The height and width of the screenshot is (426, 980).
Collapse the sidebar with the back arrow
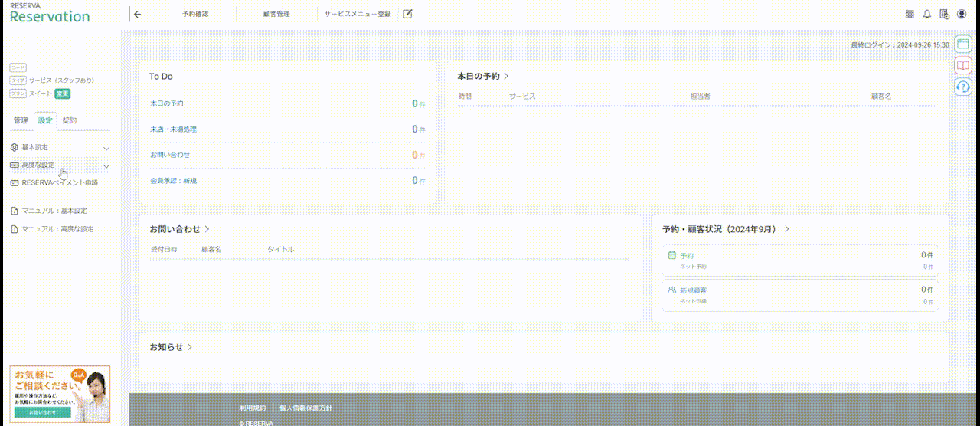(137, 14)
